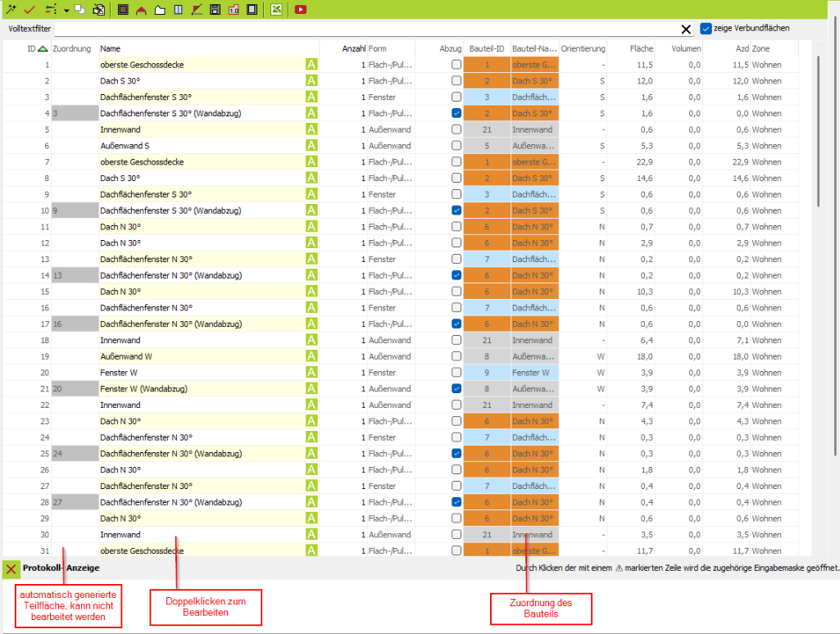Toggle Abzug checkbox in row ID 1
This screenshot has width=840, height=634.
coord(456,65)
